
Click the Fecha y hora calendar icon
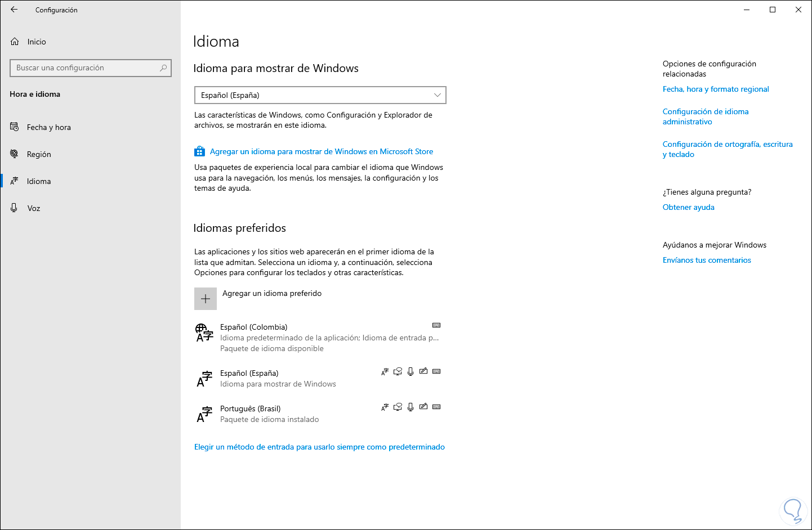(15, 127)
